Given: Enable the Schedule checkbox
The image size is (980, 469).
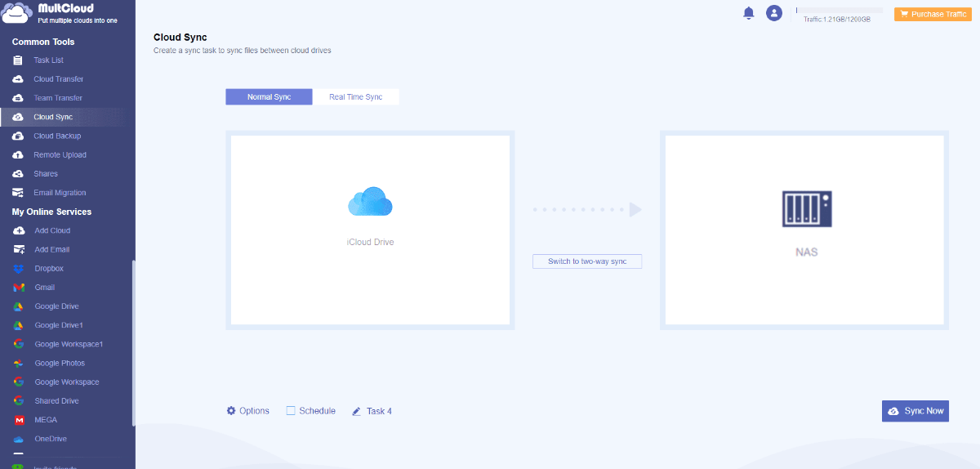Looking at the screenshot, I should tap(291, 411).
